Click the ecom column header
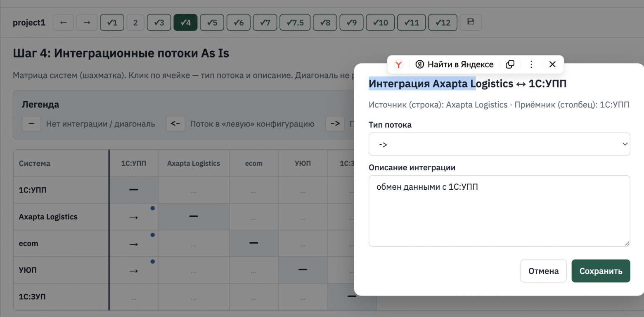This screenshot has width=644, height=317. tap(253, 163)
